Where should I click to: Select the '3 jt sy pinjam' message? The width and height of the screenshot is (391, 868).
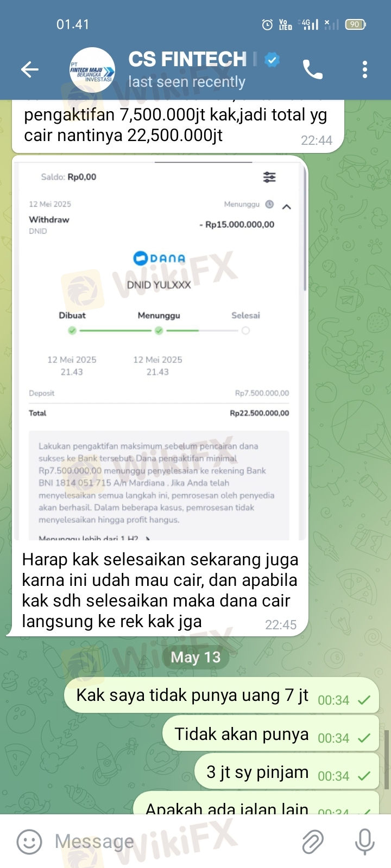(287, 771)
